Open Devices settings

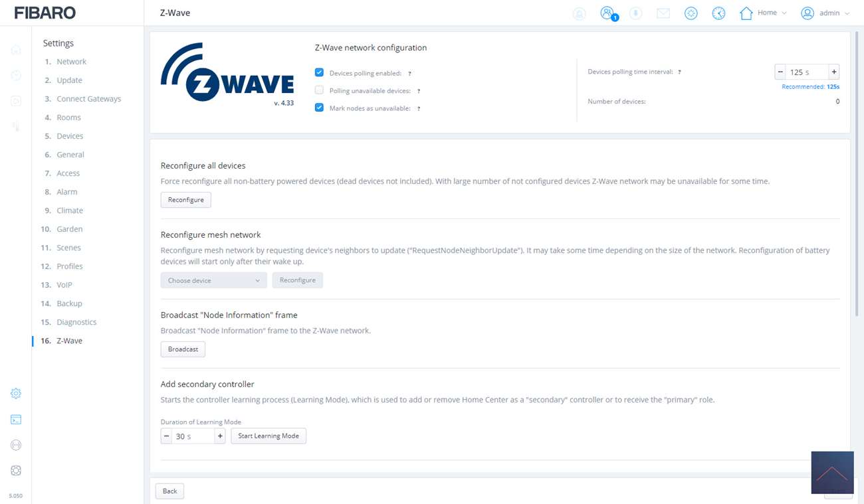click(70, 136)
